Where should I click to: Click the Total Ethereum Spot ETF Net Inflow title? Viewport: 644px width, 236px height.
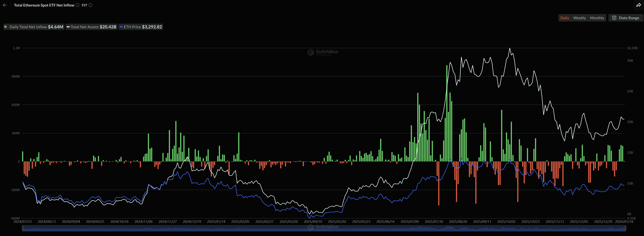pos(44,5)
